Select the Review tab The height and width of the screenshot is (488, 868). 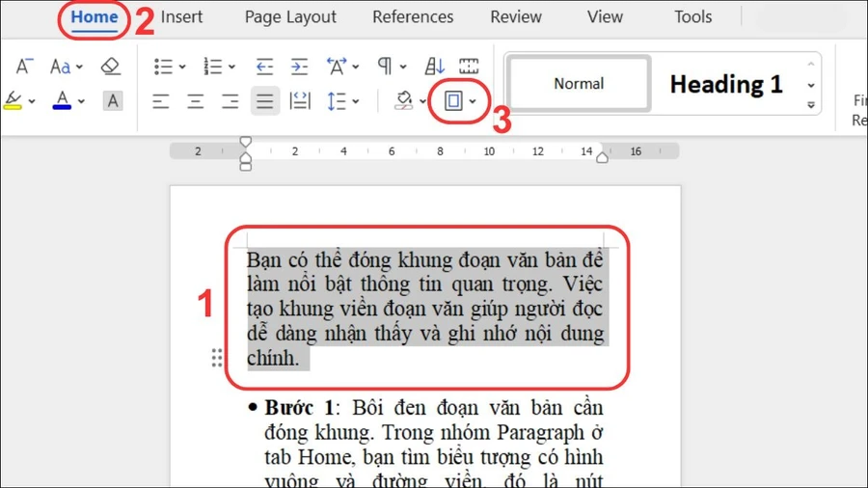pyautogui.click(x=516, y=17)
